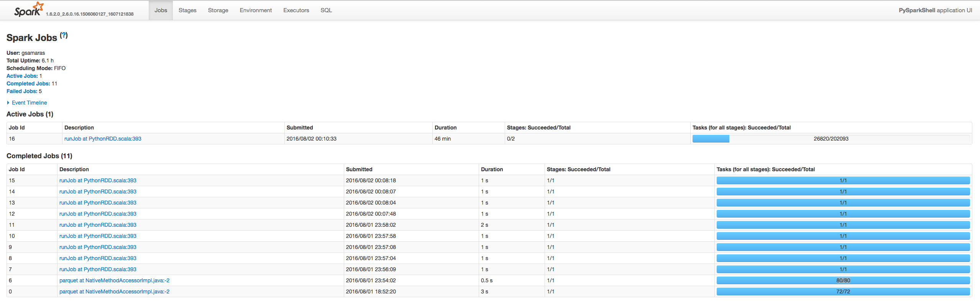
Task: Open job 0 parquet at NativeMethodAccessorImpl link
Action: [x=114, y=292]
